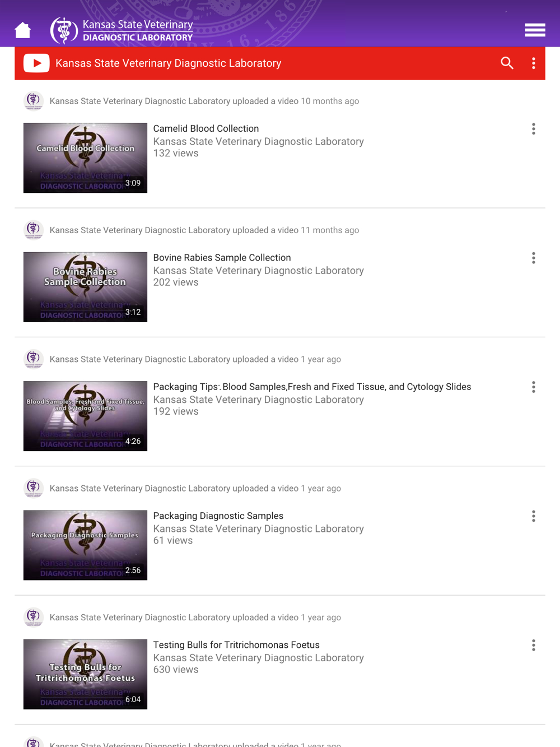Viewport: 560px width, 747px height.
Task: Show more options for Packaging Tips video
Action: point(534,387)
